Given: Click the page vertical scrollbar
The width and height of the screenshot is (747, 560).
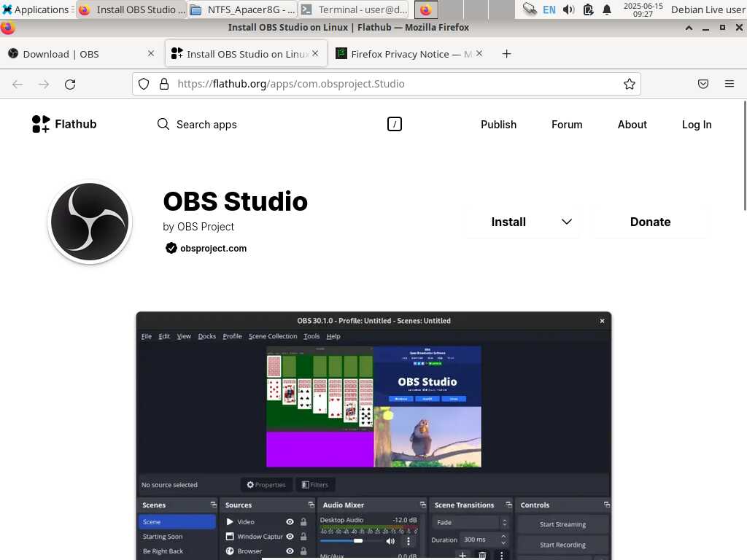Looking at the screenshot, I should pyautogui.click(x=745, y=155).
